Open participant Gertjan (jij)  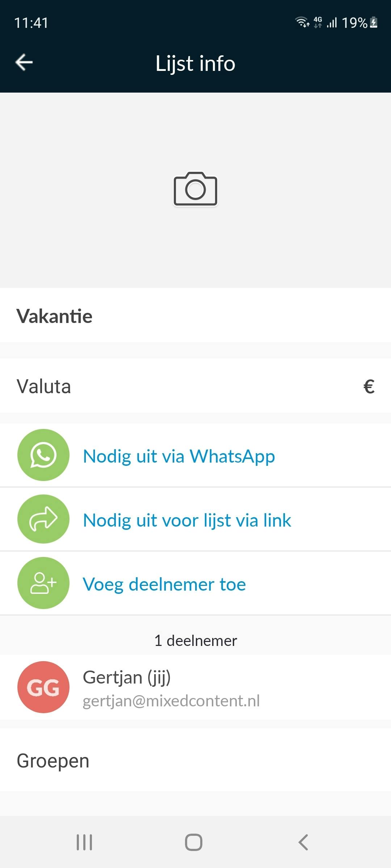click(127, 677)
